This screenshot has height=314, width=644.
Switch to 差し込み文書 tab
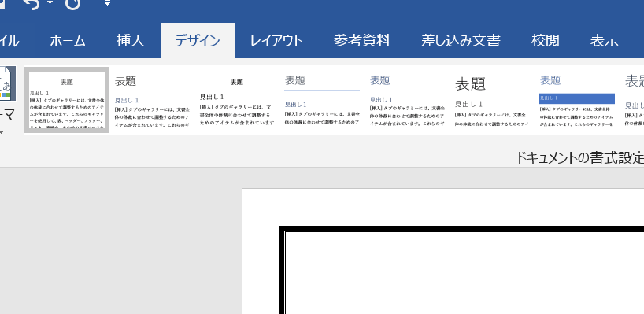(461, 41)
